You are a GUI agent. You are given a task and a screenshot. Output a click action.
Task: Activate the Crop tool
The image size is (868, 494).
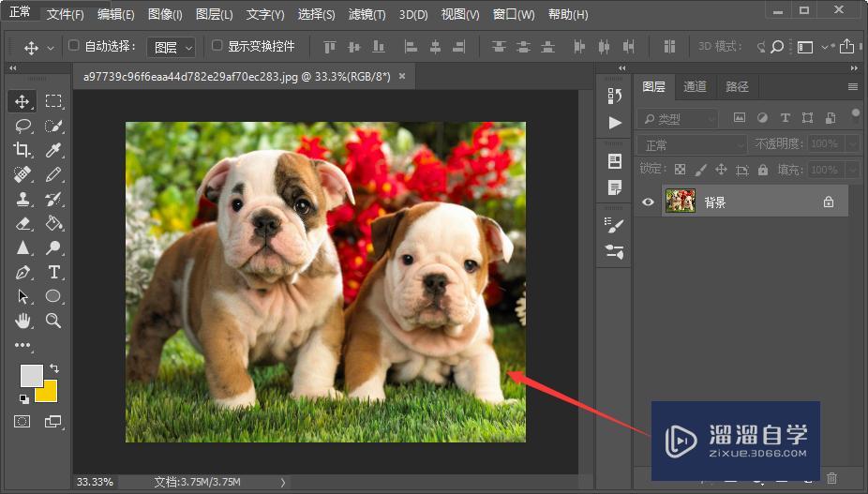pyautogui.click(x=22, y=150)
